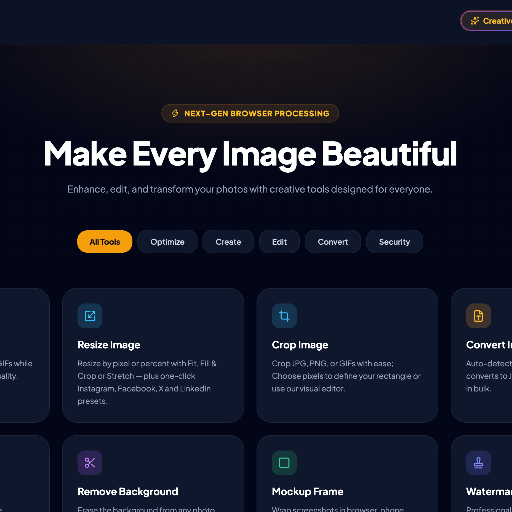Click the Mockup Frame square icon

click(284, 463)
